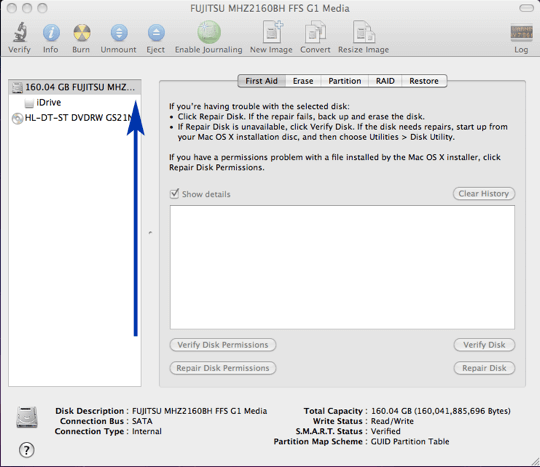This screenshot has width=540, height=467.
Task: Click the help question mark button
Action: coord(27,450)
